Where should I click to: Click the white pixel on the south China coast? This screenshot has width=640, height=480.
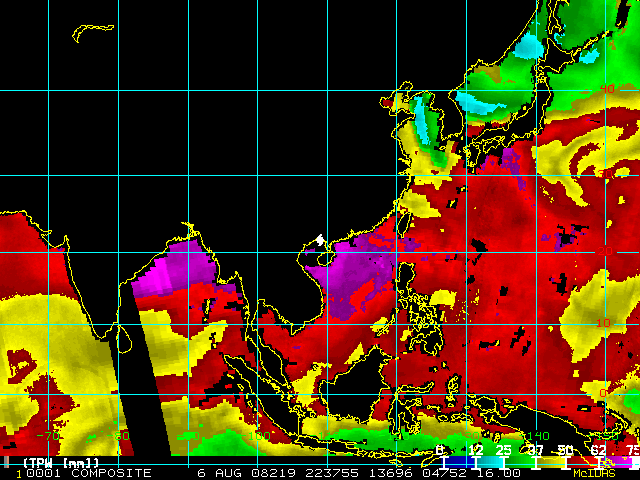[x=319, y=240]
